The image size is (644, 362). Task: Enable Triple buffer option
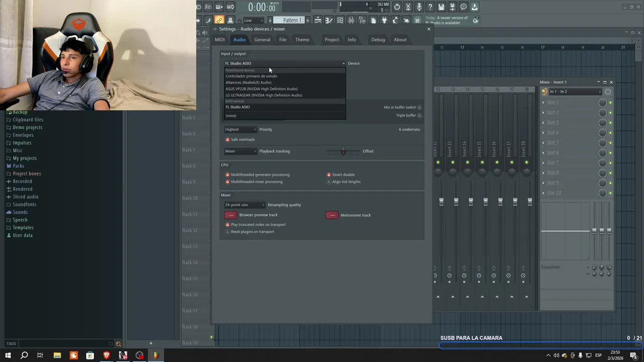click(x=419, y=115)
